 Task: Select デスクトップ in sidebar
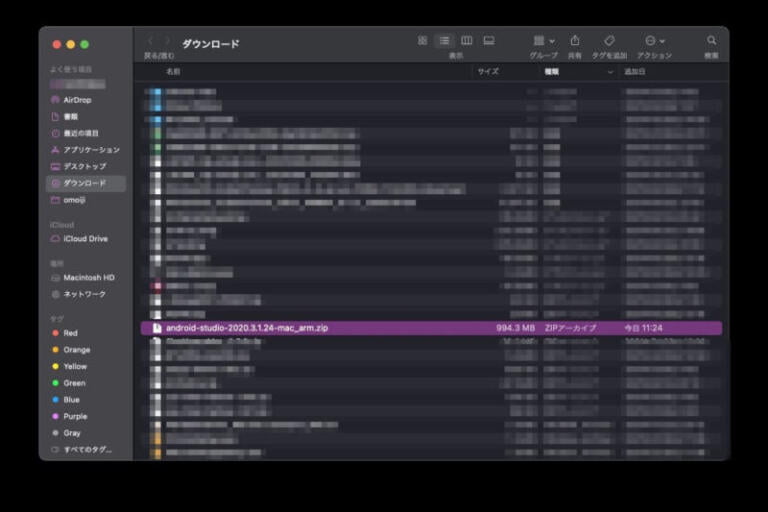point(84,166)
